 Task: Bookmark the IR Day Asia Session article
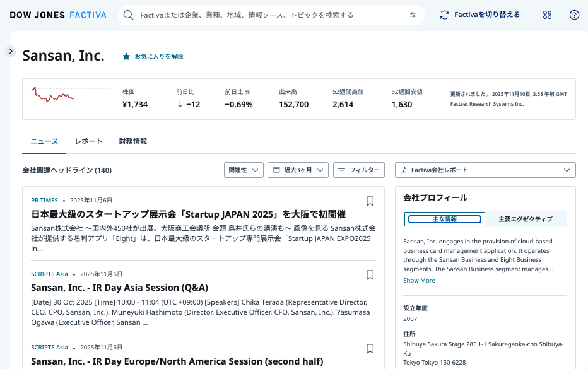coord(370,274)
